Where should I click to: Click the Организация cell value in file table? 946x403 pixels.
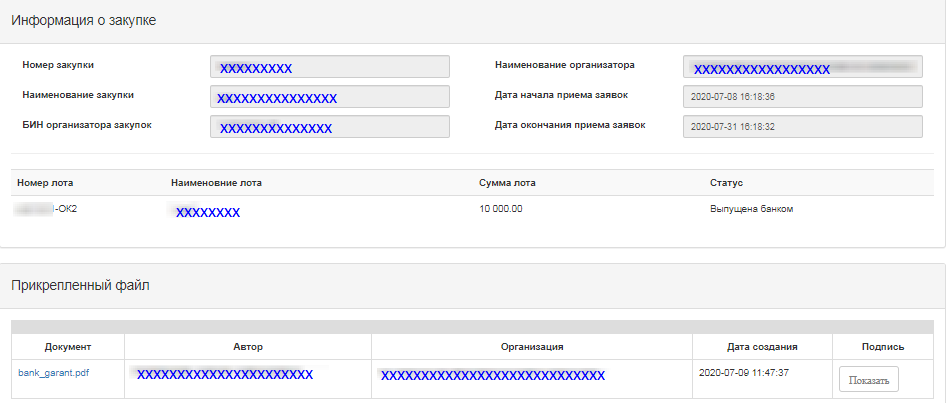click(492, 375)
